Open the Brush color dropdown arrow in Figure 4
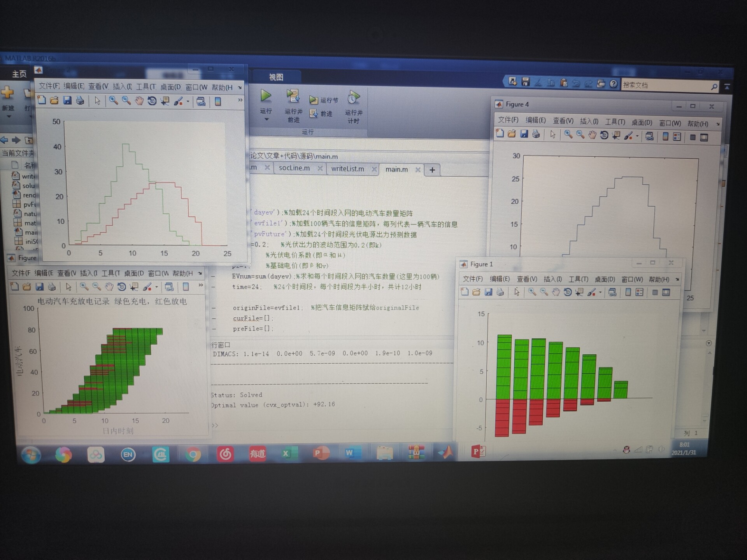This screenshot has height=560, width=747. pyautogui.click(x=637, y=136)
